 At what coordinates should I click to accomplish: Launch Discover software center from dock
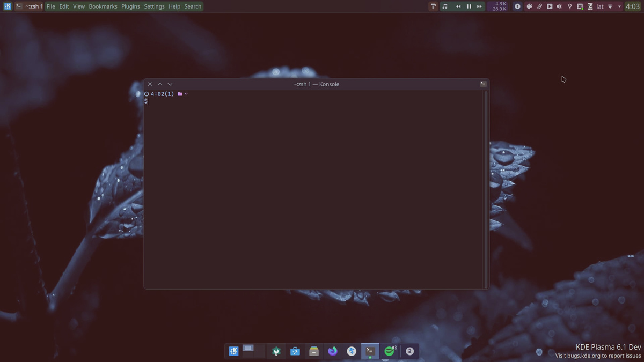[295, 351]
